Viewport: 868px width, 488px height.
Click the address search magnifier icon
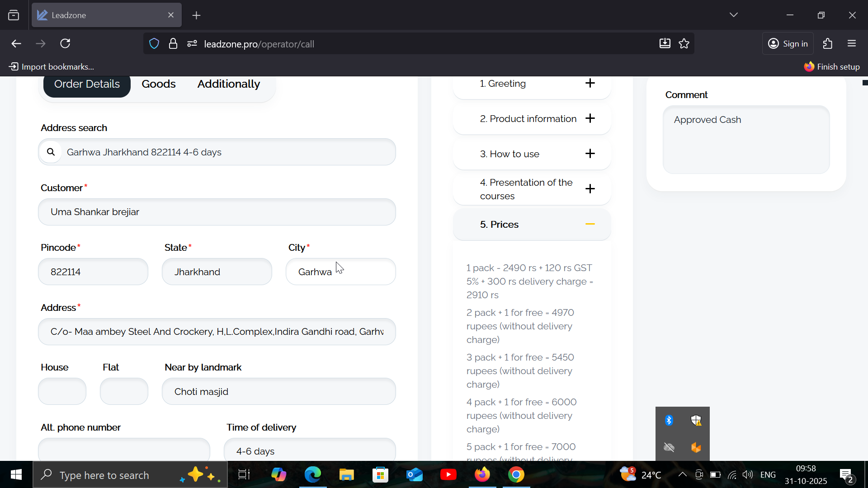tap(51, 152)
